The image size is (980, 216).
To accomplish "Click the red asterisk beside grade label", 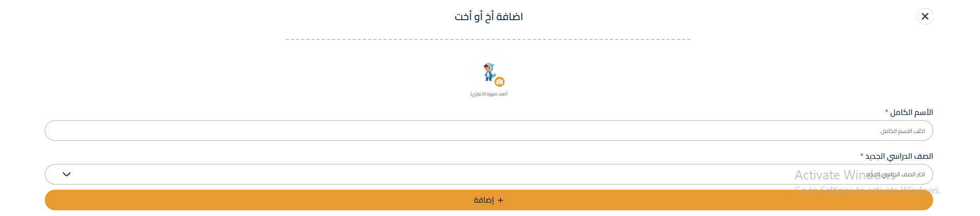I will [862, 155].
